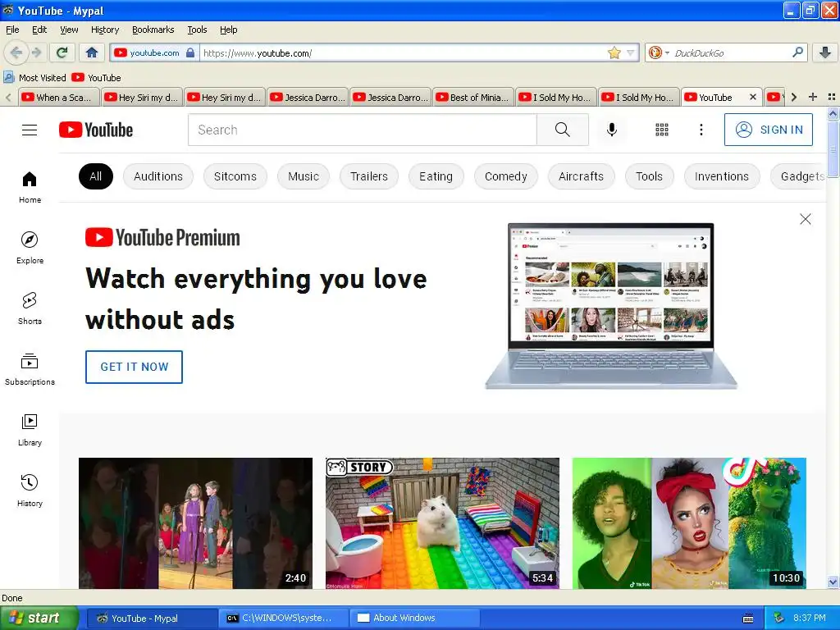Click the browser Back arrow
This screenshot has height=630, width=840.
[x=16, y=52]
